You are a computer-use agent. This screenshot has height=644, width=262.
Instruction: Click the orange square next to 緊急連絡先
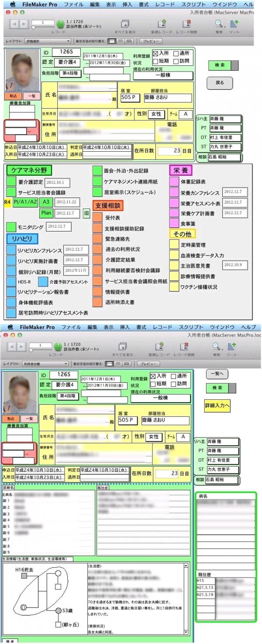pos(97,239)
